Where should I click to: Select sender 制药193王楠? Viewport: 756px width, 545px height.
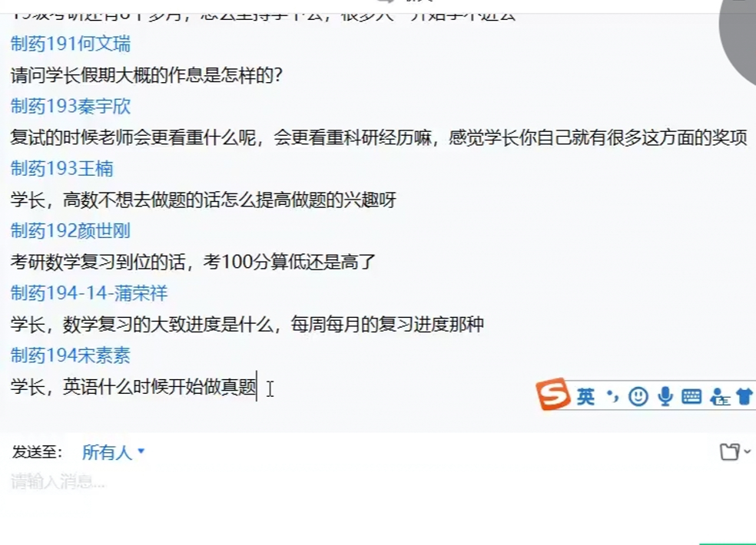click(61, 169)
